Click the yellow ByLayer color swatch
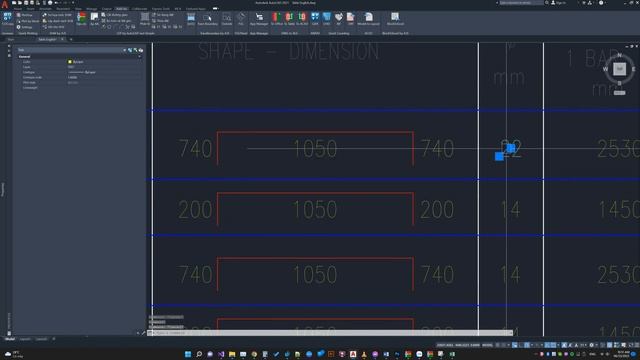Viewport: 640px width, 360px height. tap(70, 62)
